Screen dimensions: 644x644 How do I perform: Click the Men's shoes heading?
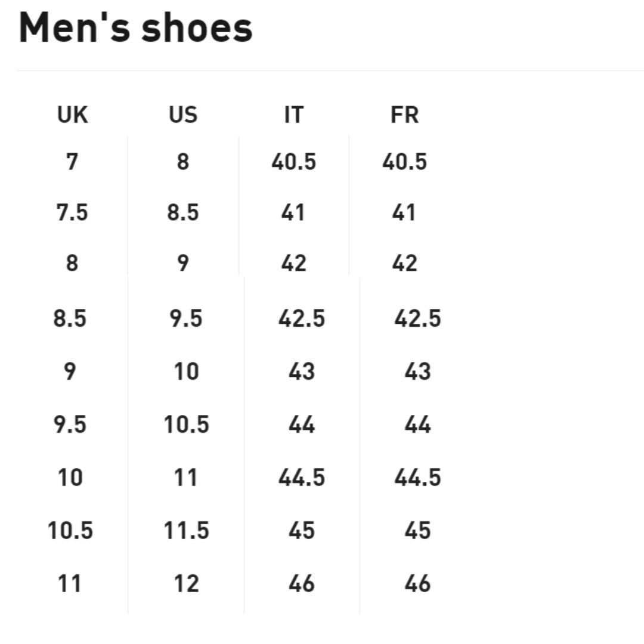(135, 27)
